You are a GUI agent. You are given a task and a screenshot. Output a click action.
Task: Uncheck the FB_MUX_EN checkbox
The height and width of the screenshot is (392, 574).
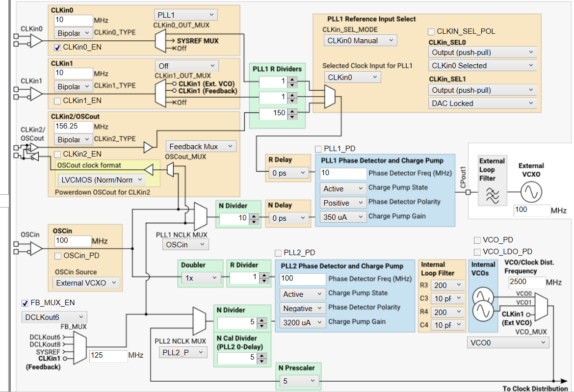[25, 303]
